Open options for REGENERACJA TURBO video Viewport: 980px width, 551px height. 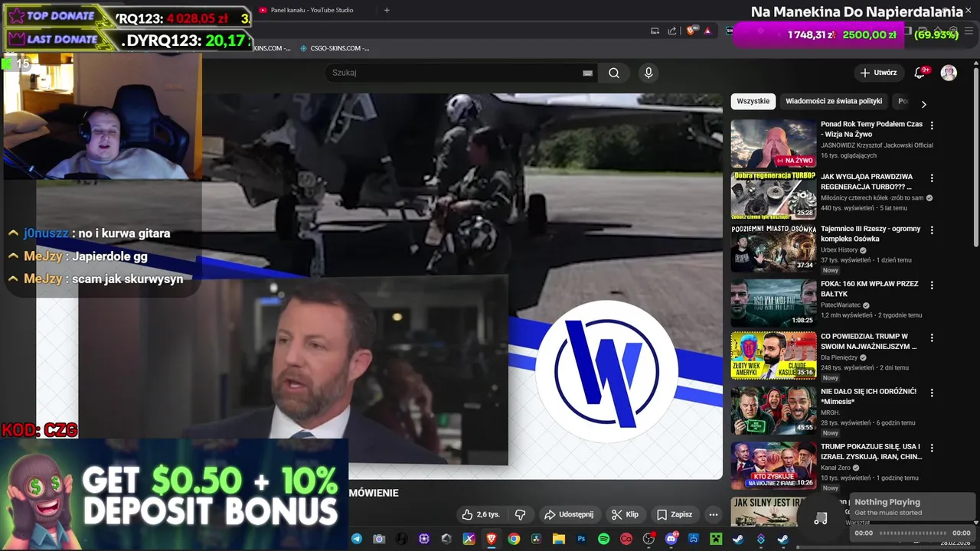[x=932, y=178]
